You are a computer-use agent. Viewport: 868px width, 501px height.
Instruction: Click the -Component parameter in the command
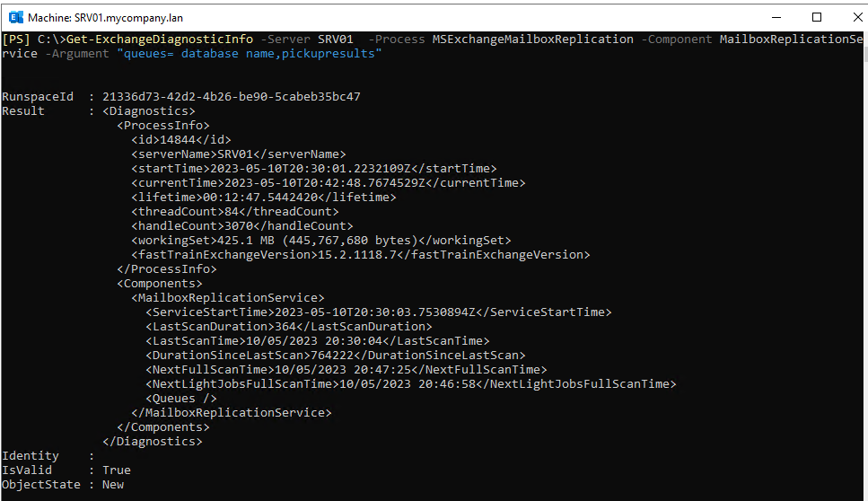tap(677, 40)
